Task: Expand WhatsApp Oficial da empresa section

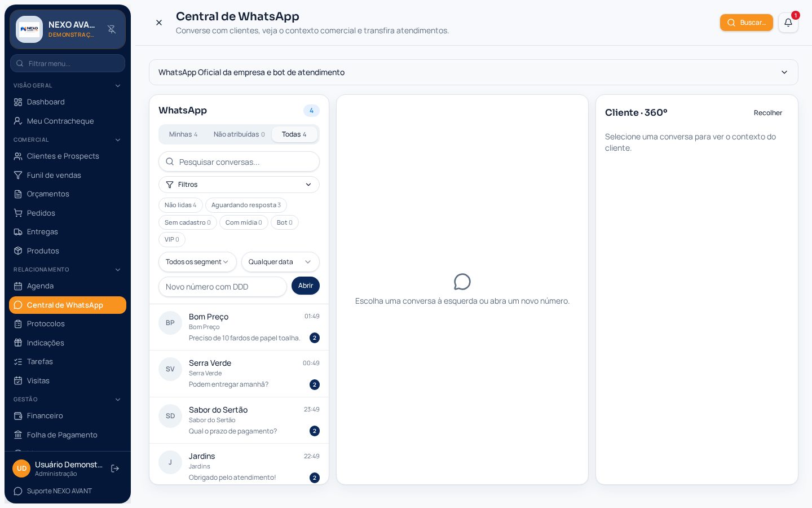Action: 474,72
